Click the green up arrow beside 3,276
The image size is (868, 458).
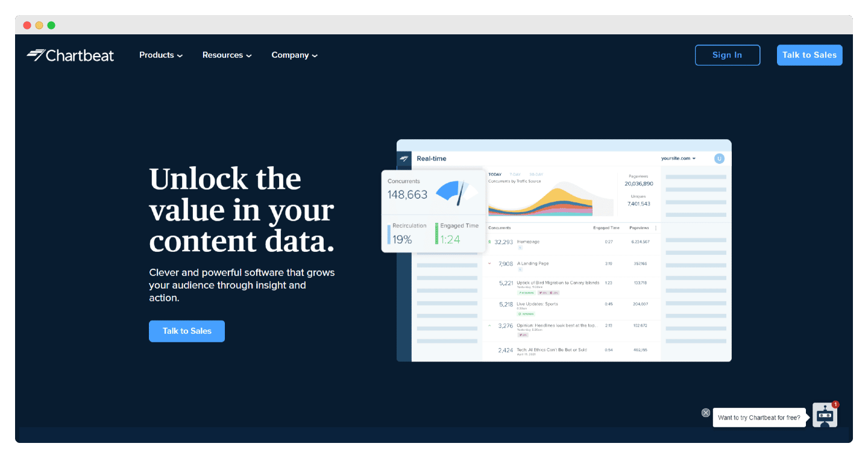(489, 326)
